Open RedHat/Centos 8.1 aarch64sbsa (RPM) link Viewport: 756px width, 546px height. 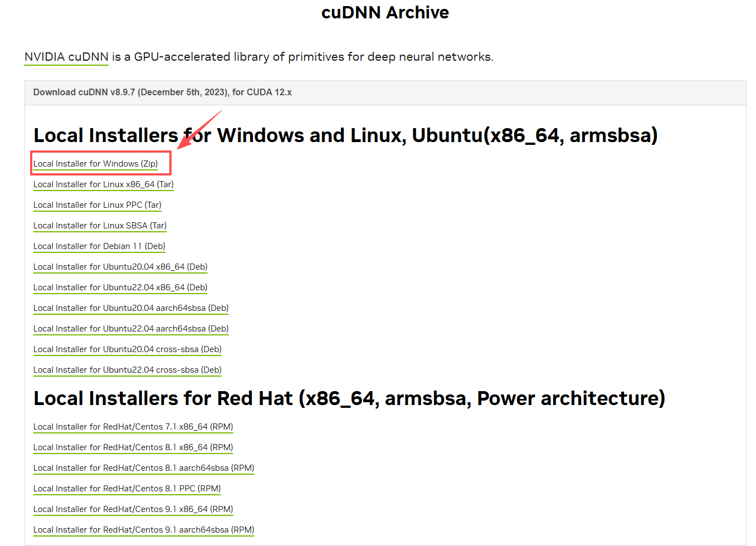coord(143,468)
